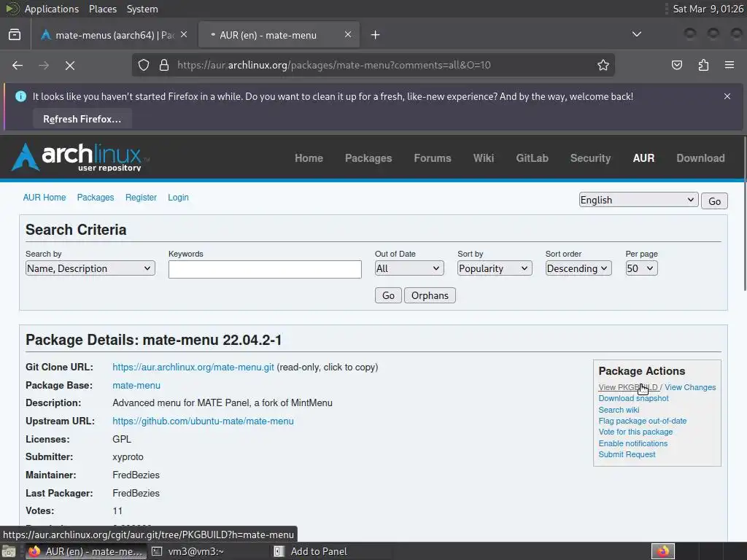
Task: Click the page vertical scrollbar
Action: [x=745, y=214]
